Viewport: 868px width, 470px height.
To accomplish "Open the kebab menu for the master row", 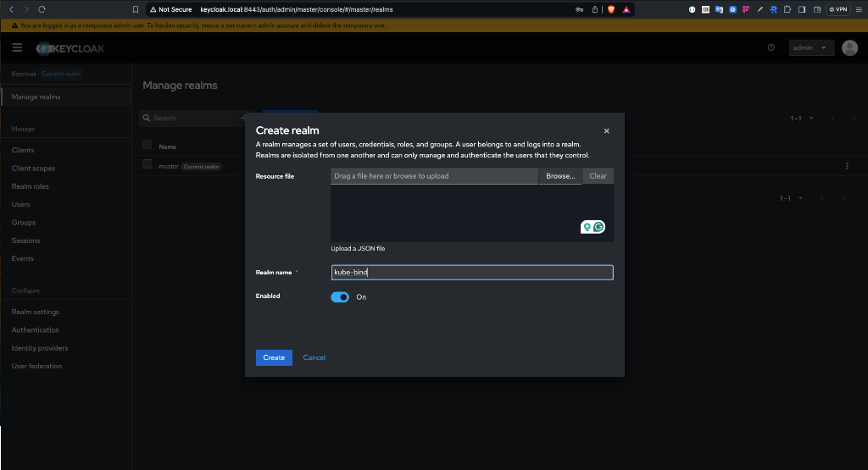I will [847, 166].
